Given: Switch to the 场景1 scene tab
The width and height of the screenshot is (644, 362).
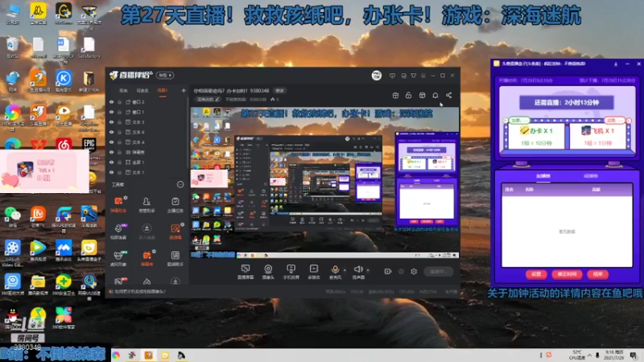Looking at the screenshot, I should [163, 91].
